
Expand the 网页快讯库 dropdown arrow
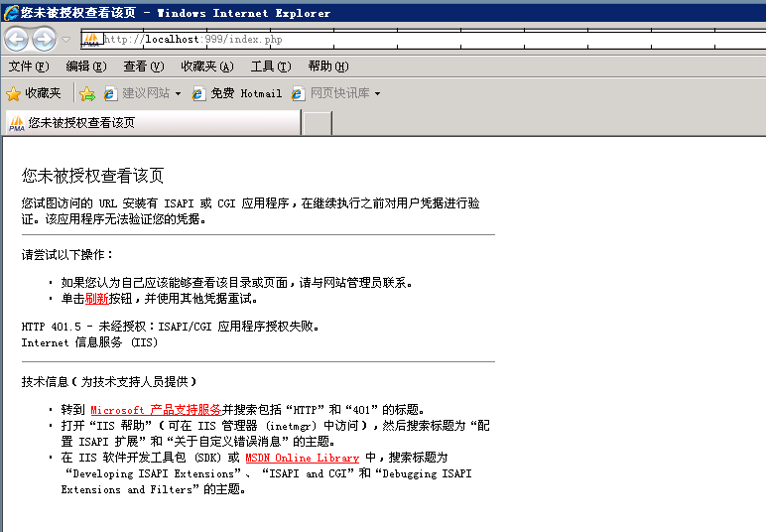377,94
